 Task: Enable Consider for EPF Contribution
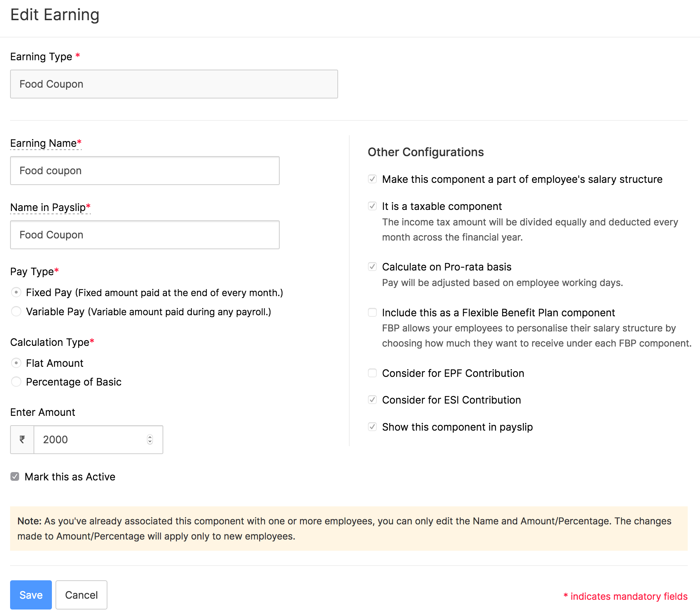click(x=372, y=373)
